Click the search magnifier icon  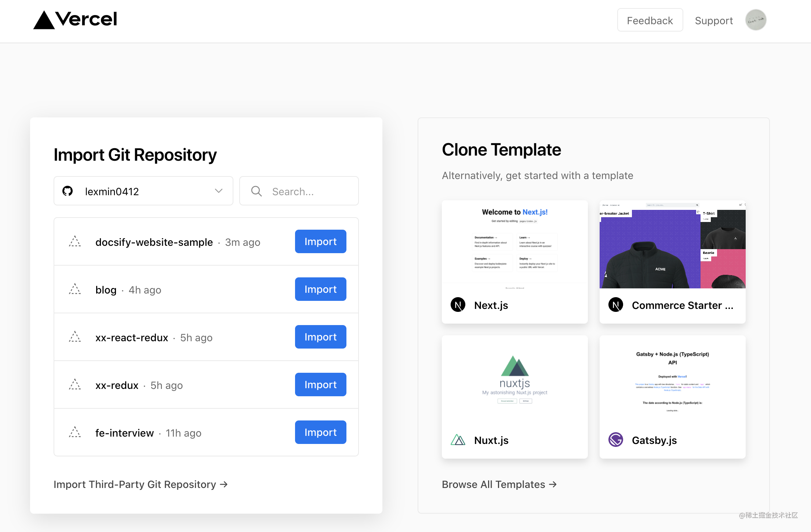[256, 191]
